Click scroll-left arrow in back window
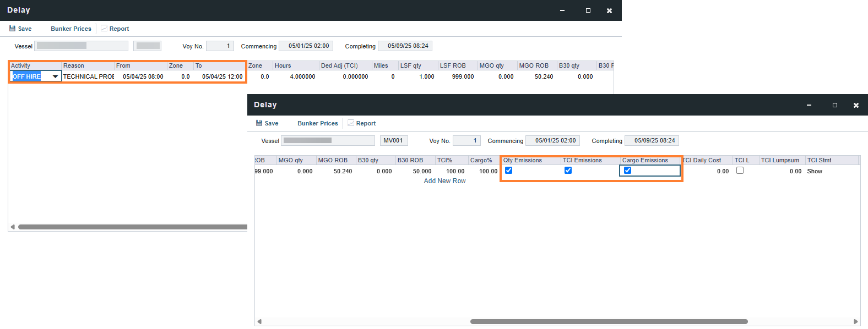The width and height of the screenshot is (868, 329). (13, 227)
